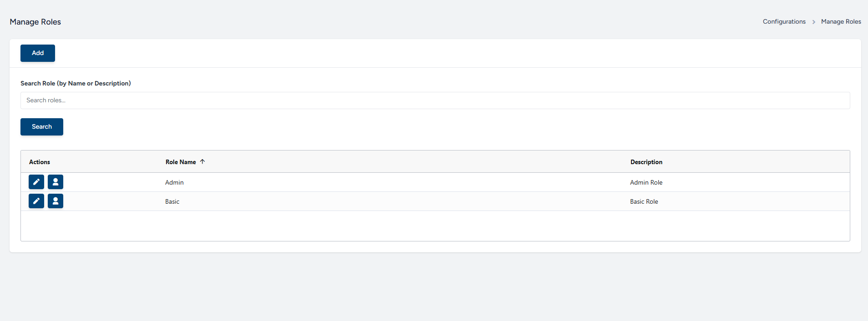
Task: Select the Basic role name cell
Action: (x=172, y=201)
